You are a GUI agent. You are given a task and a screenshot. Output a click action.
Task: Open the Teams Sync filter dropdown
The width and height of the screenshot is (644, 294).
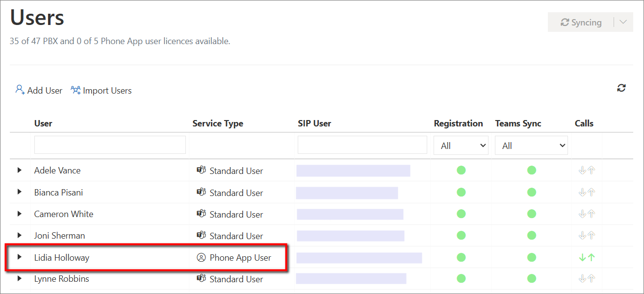531,146
